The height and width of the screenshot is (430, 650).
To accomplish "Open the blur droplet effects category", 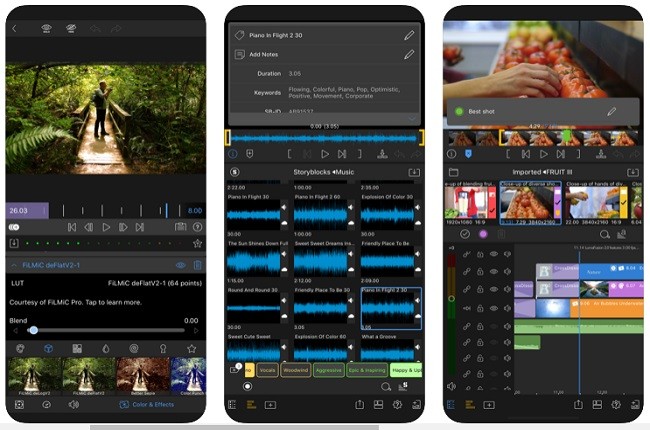I will [106, 348].
